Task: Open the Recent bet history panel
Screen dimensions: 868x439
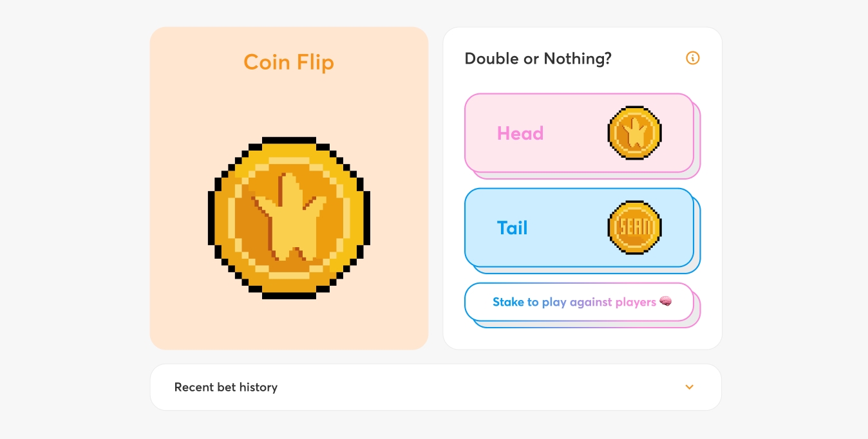Action: (435, 387)
